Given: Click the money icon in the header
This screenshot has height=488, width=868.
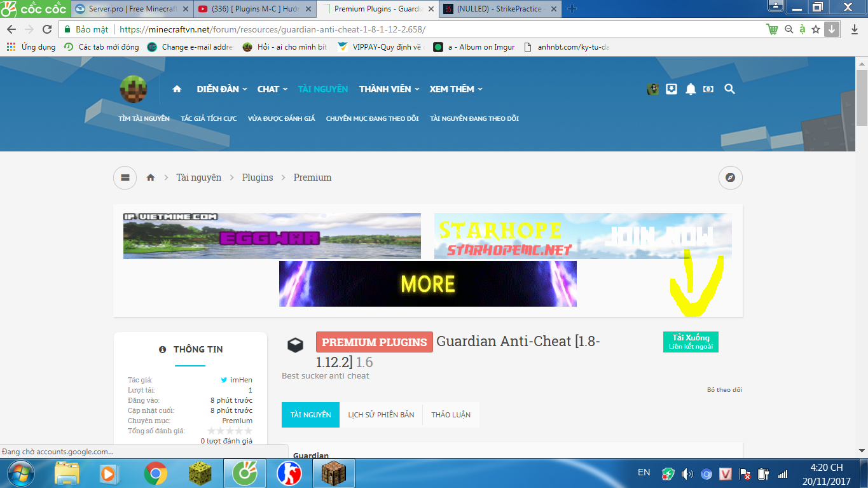Looking at the screenshot, I should (708, 89).
